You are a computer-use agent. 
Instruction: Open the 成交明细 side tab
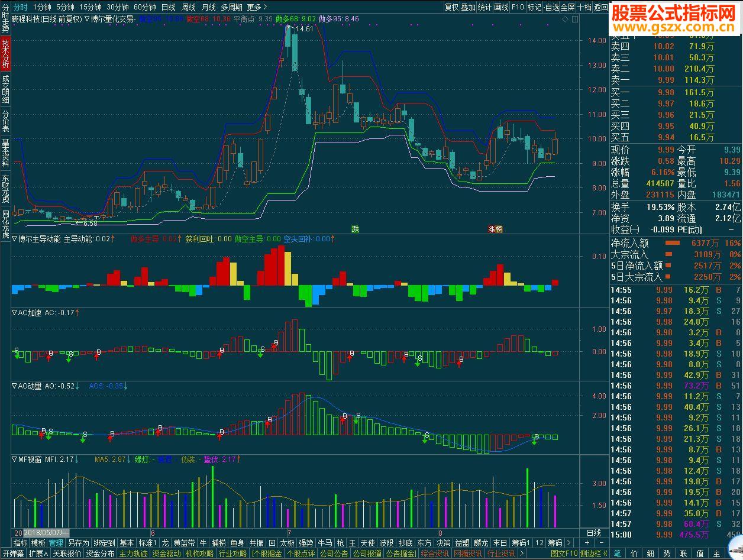pos(5,90)
